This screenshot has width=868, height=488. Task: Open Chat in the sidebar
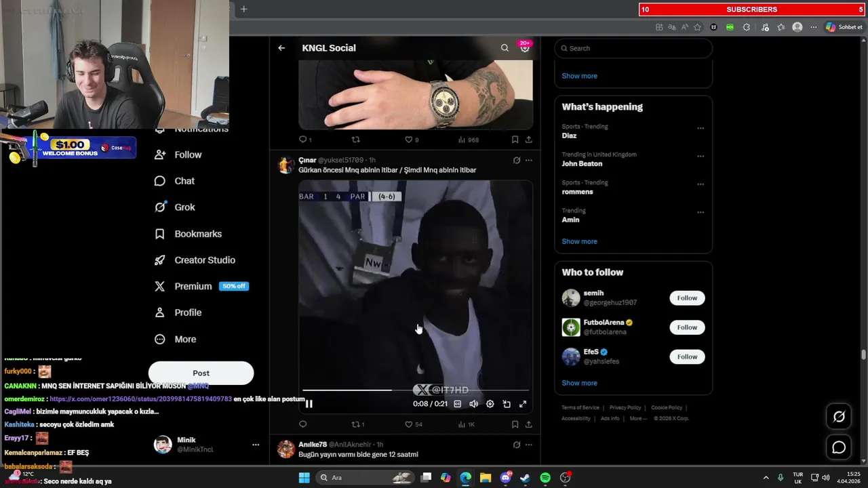[175, 181]
